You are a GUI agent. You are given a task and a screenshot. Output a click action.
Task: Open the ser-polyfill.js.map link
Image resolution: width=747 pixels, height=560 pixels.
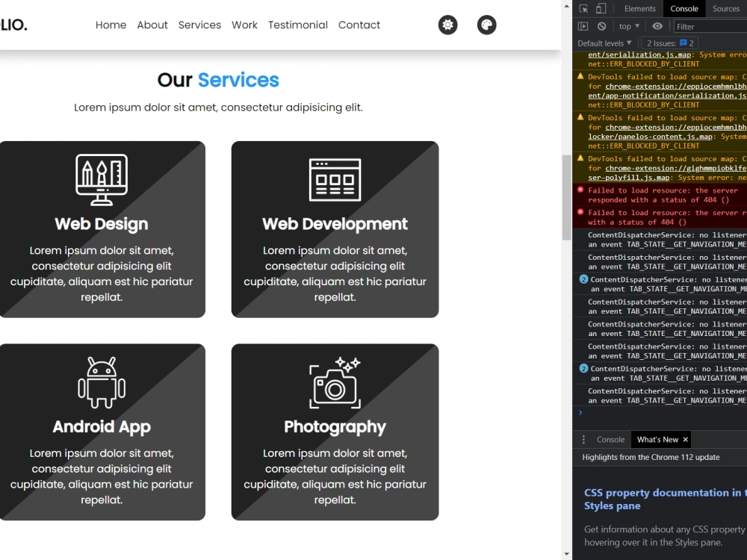[x=629, y=178]
